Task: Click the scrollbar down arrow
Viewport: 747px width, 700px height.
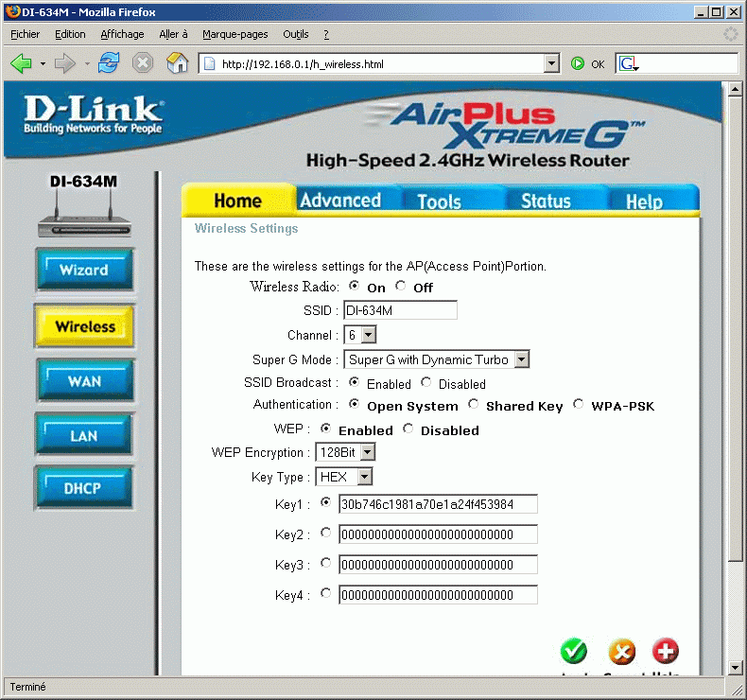Action: pyautogui.click(x=735, y=668)
